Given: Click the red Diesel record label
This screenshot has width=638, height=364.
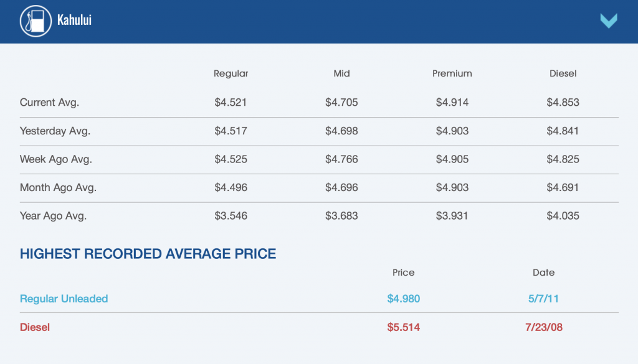Looking at the screenshot, I should point(35,327).
